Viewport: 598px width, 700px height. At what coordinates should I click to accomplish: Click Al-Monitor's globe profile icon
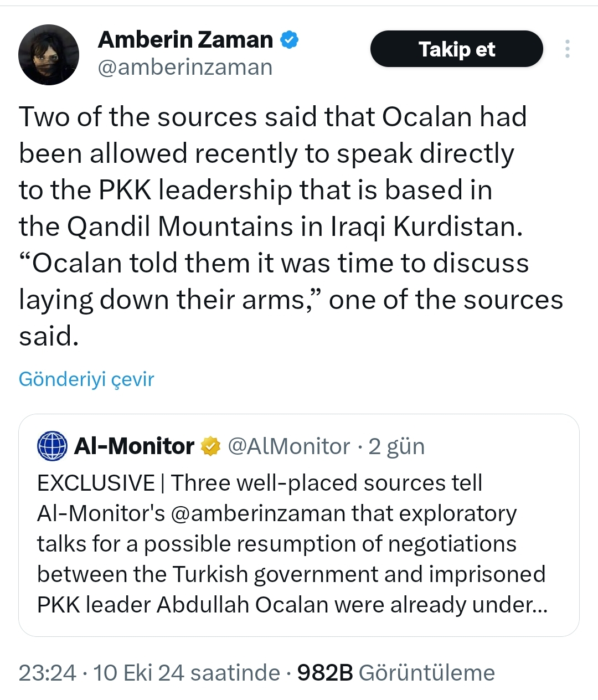[x=51, y=446]
